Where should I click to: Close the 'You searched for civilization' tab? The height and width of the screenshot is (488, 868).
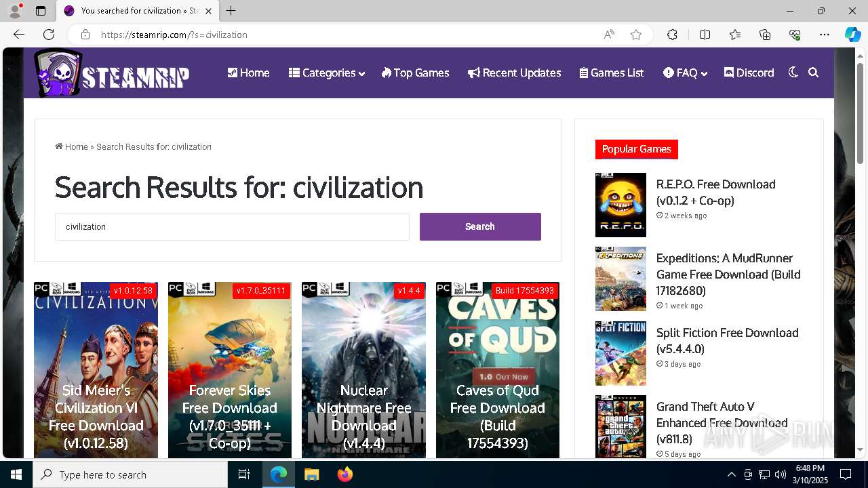[208, 11]
